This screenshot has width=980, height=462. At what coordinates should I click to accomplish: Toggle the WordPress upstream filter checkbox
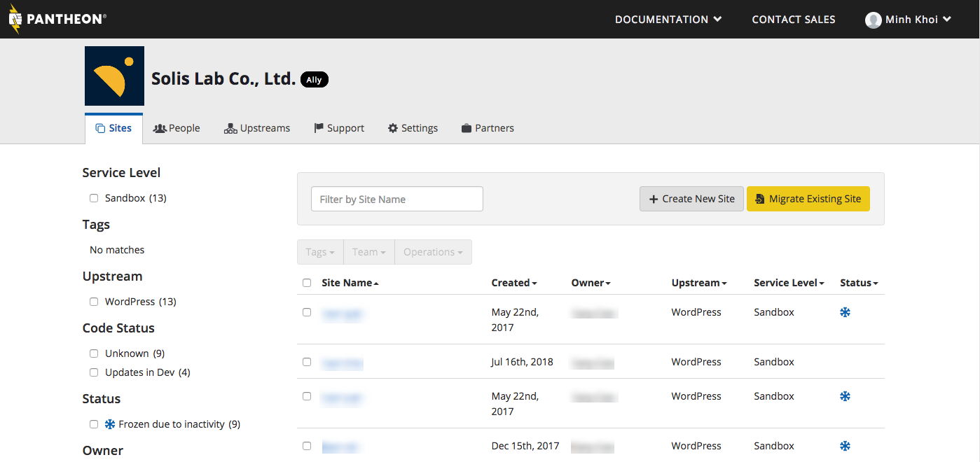click(94, 302)
